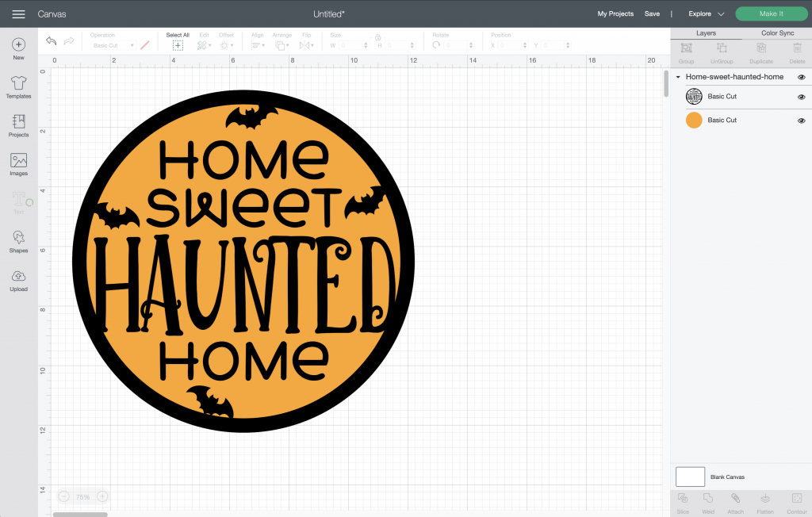The width and height of the screenshot is (812, 517).
Task: Collapse the Home-sweet-haunted-home layer group
Action: [x=678, y=77]
